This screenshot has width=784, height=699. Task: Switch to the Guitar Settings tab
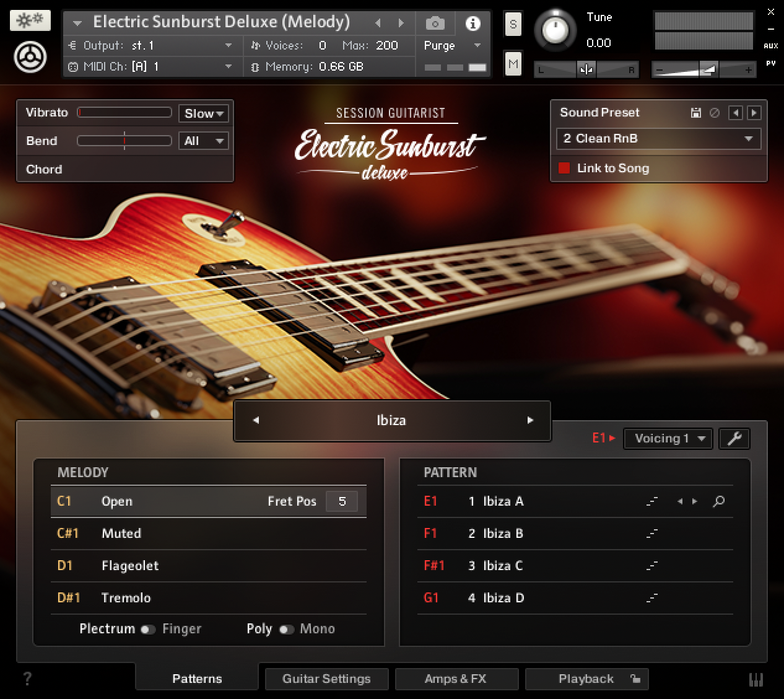pos(326,679)
